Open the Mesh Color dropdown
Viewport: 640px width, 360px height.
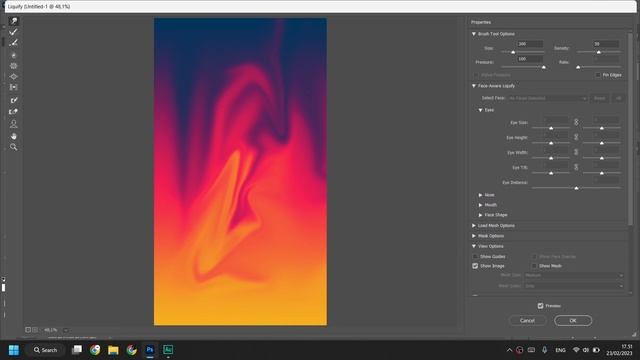click(x=574, y=286)
